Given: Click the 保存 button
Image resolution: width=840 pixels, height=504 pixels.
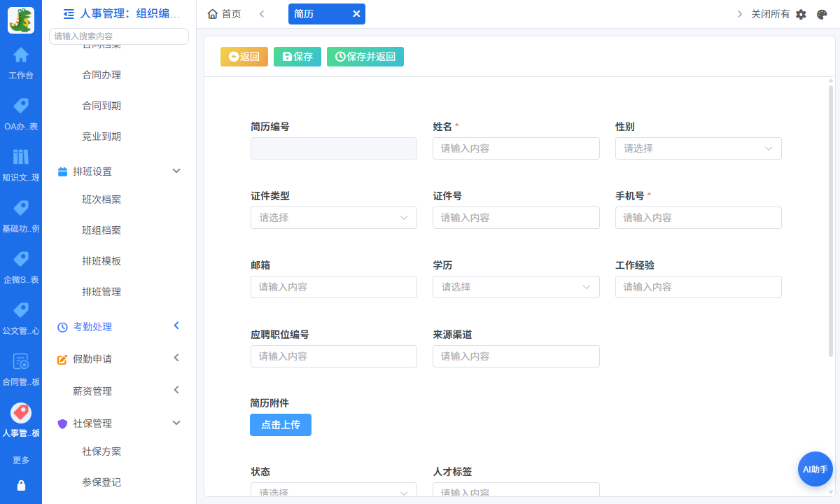Looking at the screenshot, I should click(297, 57).
